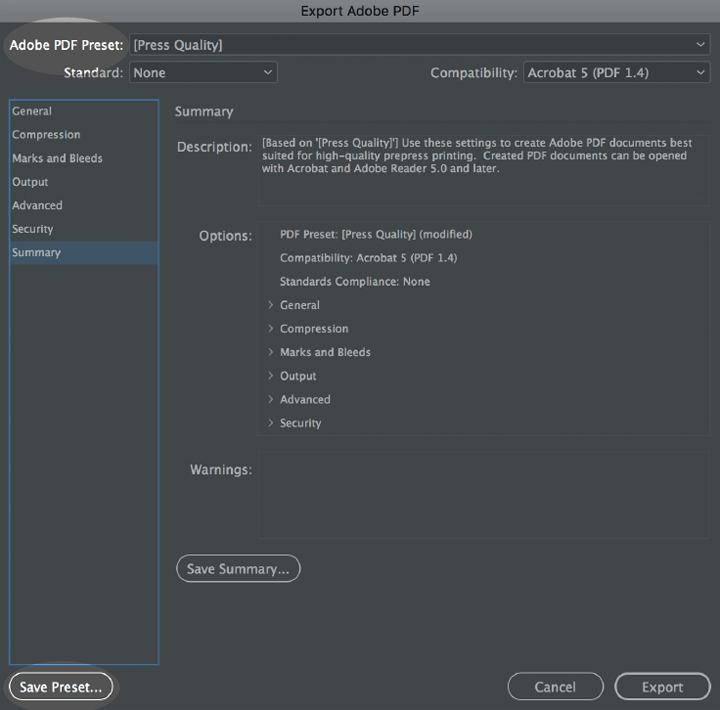The image size is (720, 710).
Task: Open the Compatibility dropdown menu
Action: [x=616, y=73]
